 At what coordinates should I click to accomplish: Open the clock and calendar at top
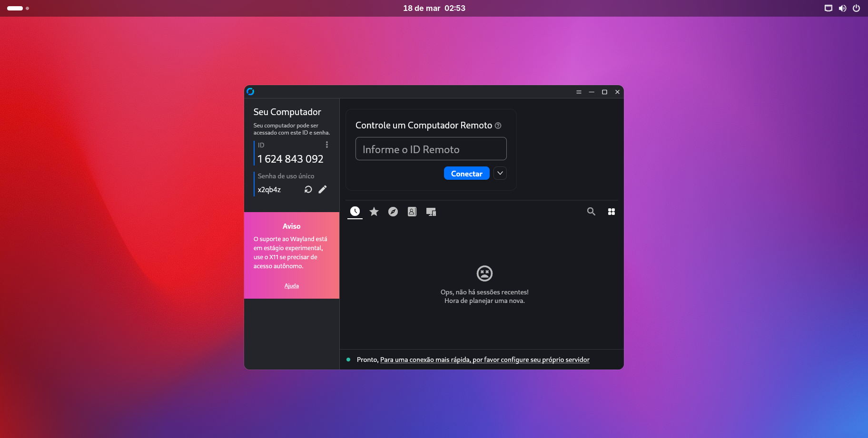(x=434, y=8)
